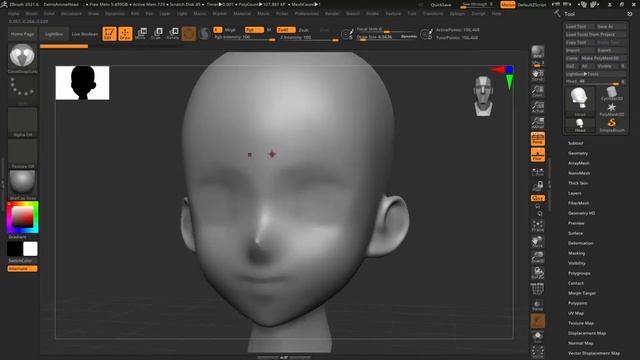Toggle the Rgb paint mode
The image size is (640, 360).
click(253, 30)
